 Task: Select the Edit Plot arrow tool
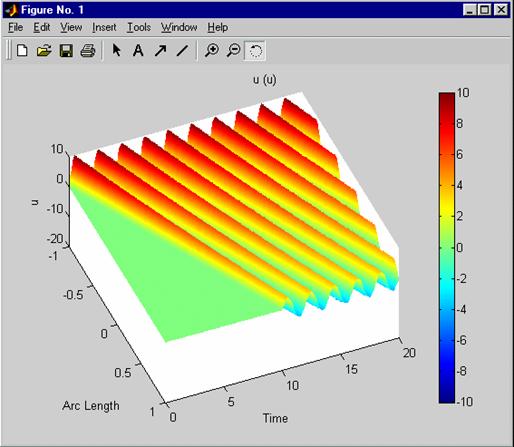[116, 51]
